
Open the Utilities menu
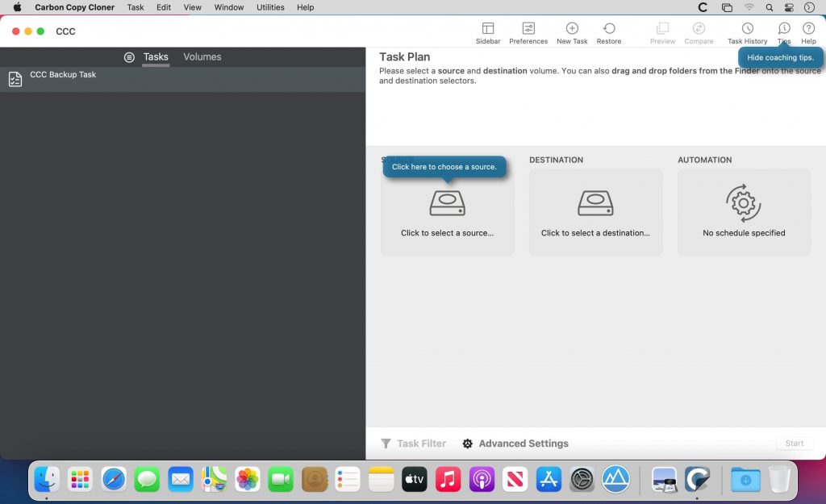[x=270, y=7]
